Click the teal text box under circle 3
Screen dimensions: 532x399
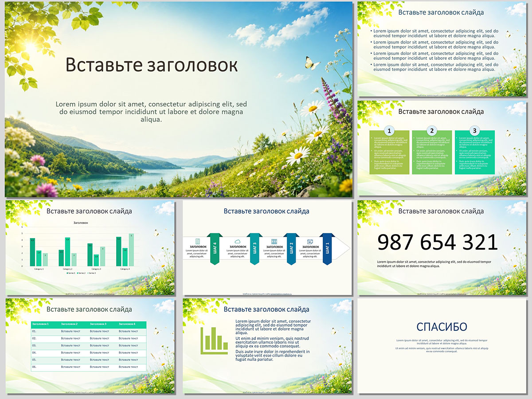(475, 152)
